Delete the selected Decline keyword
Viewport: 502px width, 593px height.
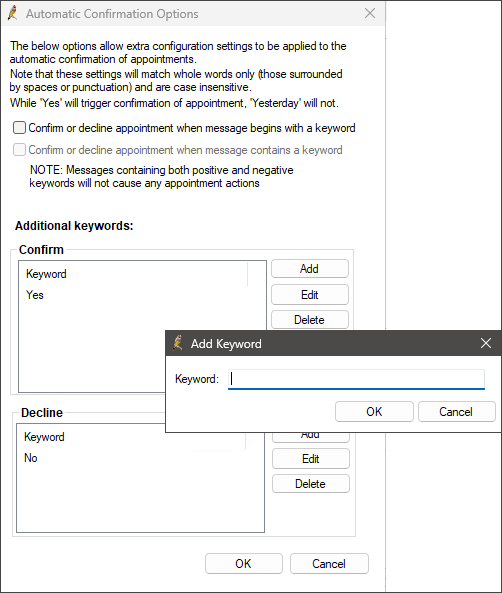click(x=311, y=484)
